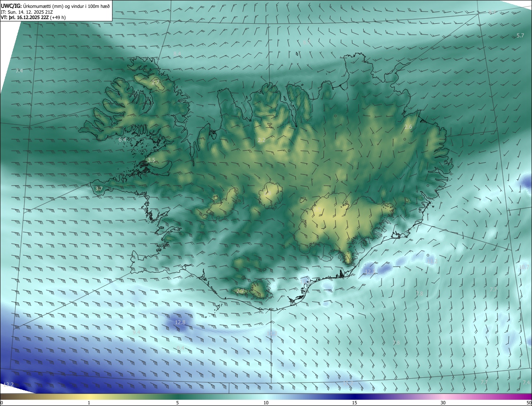Click the '15' tick on the color scale

click(355, 403)
